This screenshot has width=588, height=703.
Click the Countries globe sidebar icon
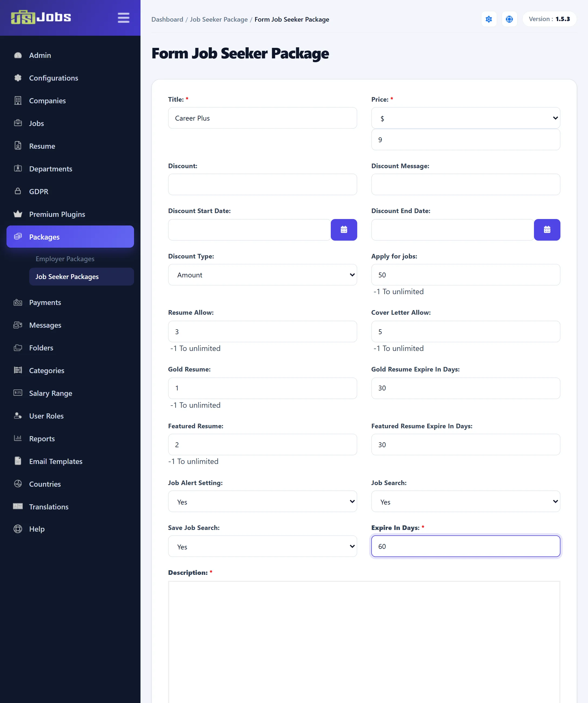pos(18,484)
